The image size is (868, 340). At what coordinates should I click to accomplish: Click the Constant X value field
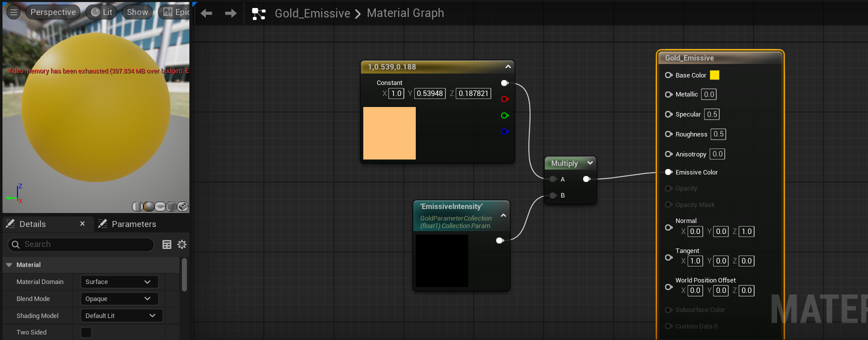(x=396, y=93)
